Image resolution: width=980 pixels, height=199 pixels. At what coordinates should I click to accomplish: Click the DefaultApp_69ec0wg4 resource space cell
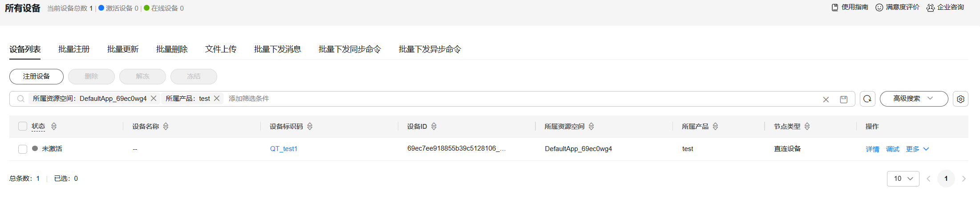578,149
